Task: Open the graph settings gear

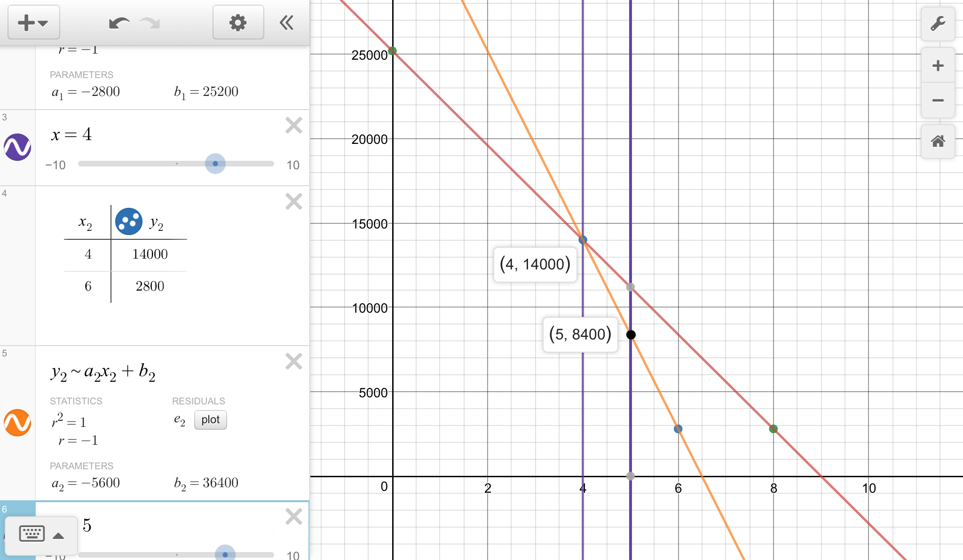Action: 238,23
